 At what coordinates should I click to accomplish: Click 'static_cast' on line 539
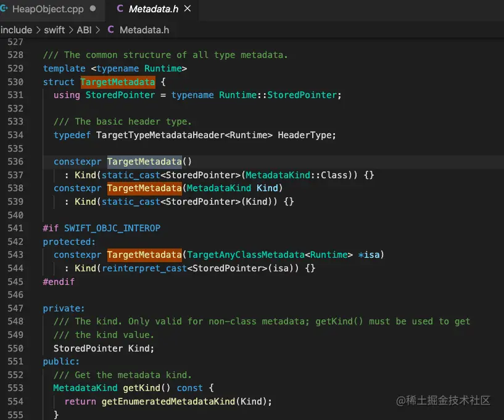click(131, 202)
